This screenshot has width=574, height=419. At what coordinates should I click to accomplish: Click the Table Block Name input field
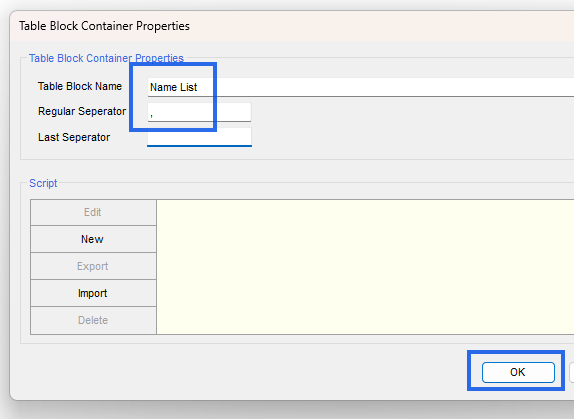tap(361, 87)
